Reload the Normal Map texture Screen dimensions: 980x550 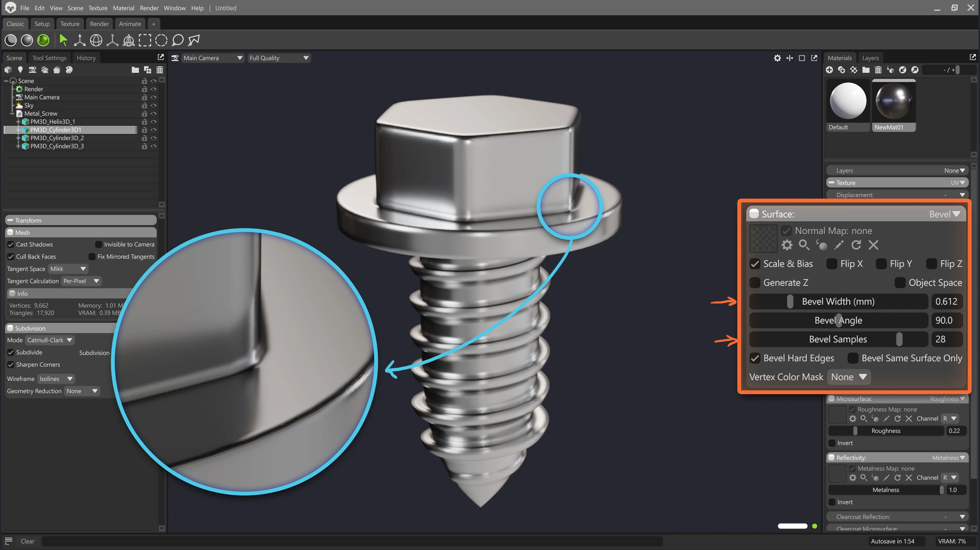coord(856,245)
